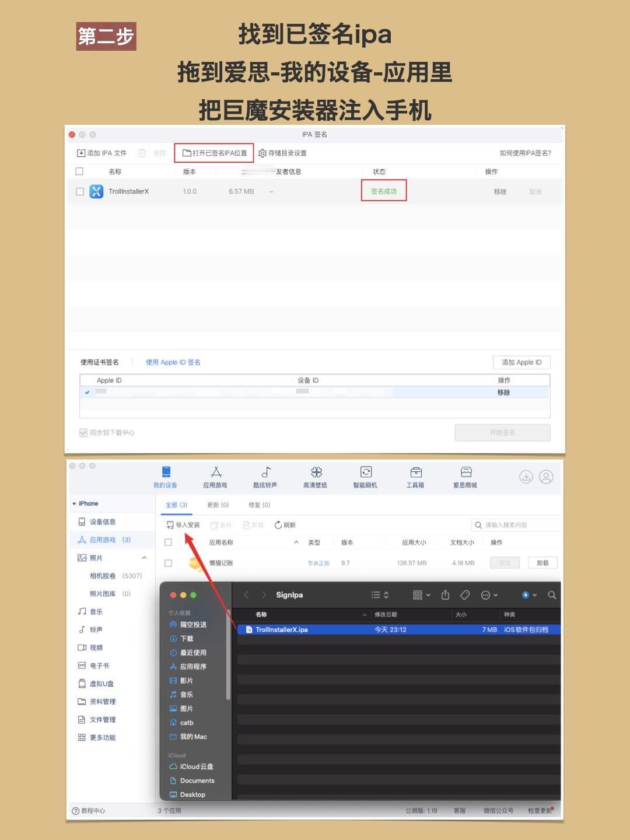
Task: Click 检查更新 in i4 status bar
Action: click(x=540, y=811)
